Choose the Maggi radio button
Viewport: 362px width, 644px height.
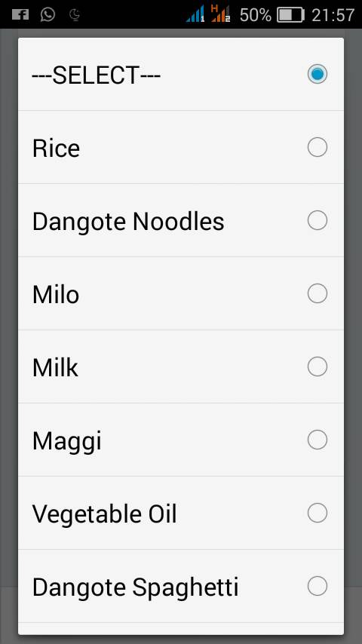coord(318,440)
